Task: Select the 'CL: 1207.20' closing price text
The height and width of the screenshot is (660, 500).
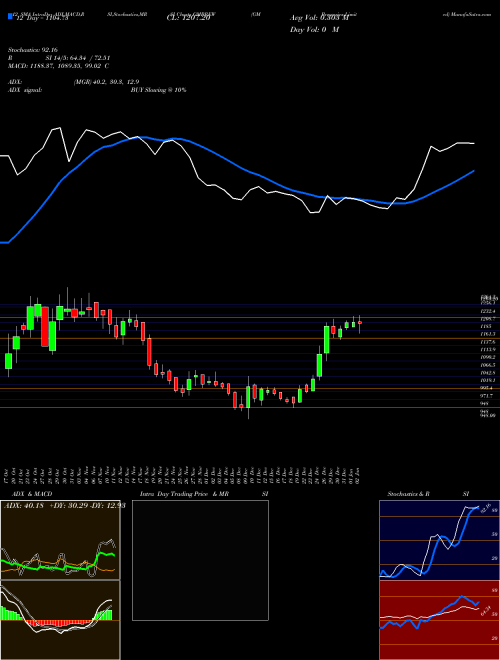Action: pyautogui.click(x=188, y=18)
